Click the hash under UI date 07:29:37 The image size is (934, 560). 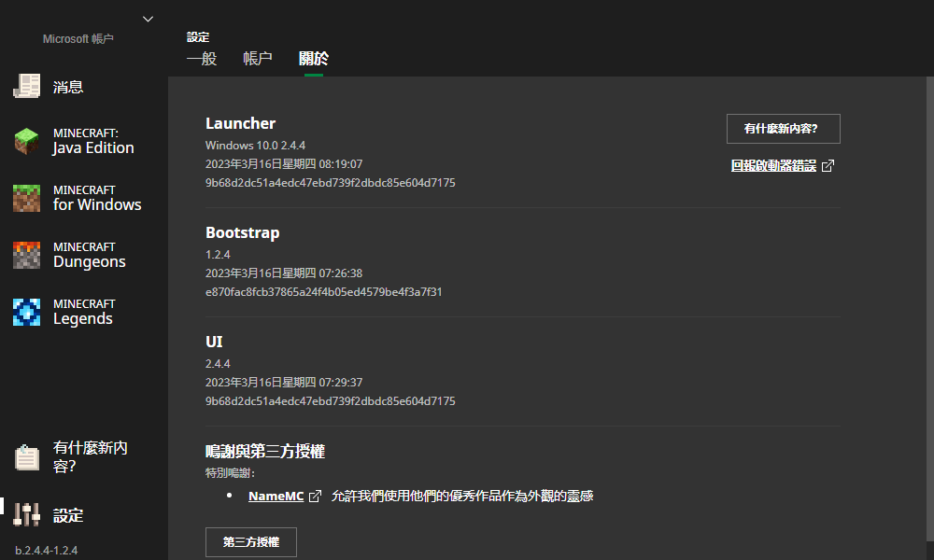coord(330,401)
